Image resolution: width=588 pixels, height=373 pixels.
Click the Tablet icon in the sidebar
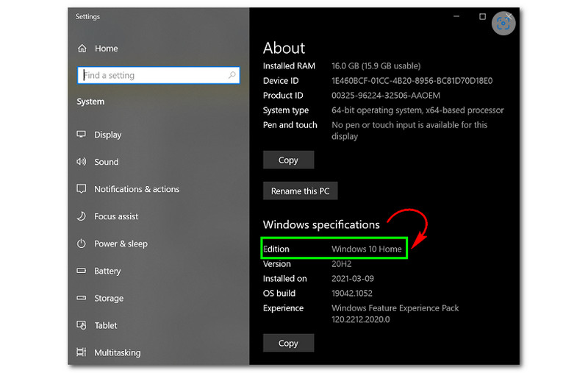pyautogui.click(x=82, y=325)
